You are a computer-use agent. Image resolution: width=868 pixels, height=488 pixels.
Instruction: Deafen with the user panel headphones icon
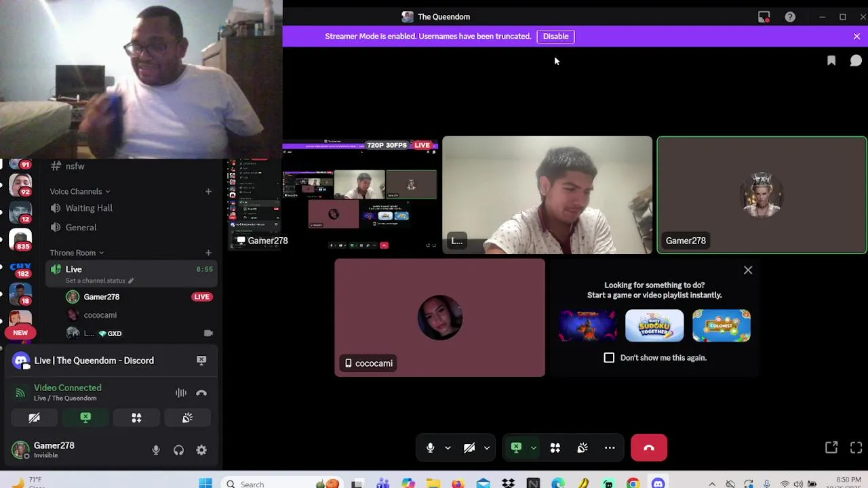tap(178, 450)
